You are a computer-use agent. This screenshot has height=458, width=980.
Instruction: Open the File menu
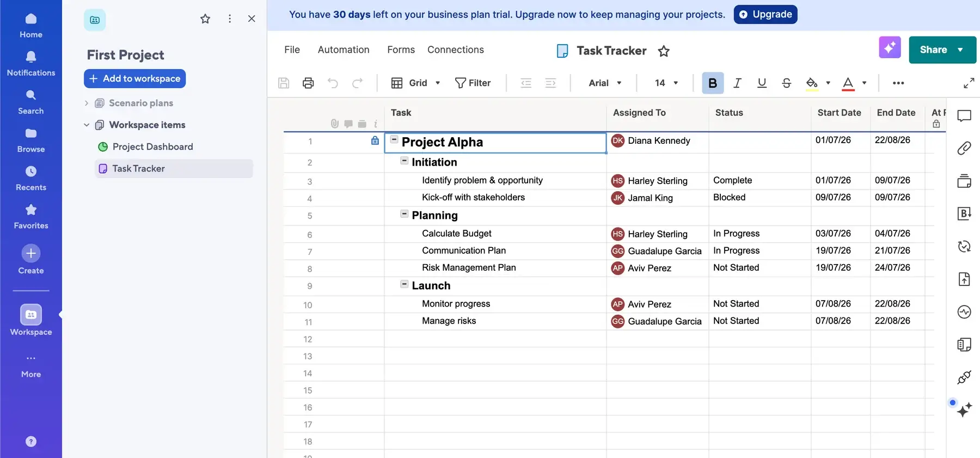[x=292, y=50]
